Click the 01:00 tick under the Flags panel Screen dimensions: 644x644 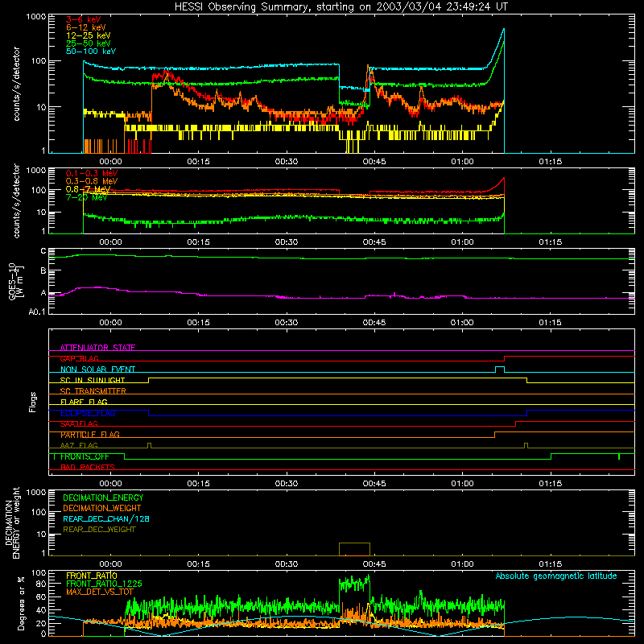[462, 484]
